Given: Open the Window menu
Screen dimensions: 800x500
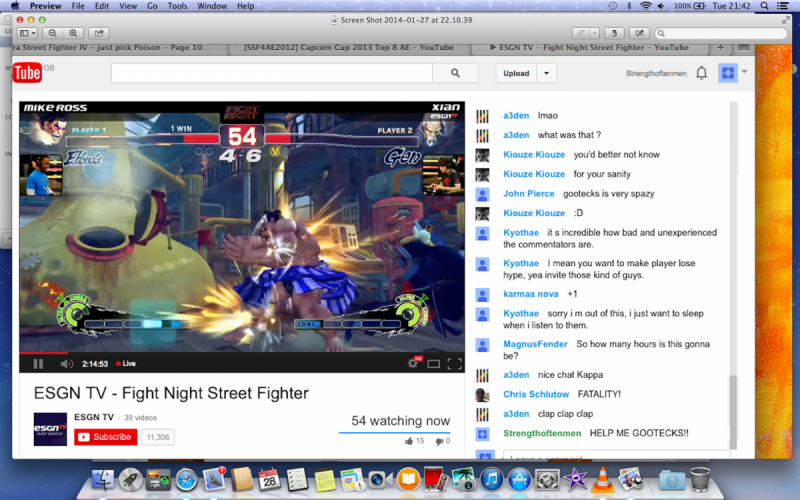Looking at the screenshot, I should 212,6.
